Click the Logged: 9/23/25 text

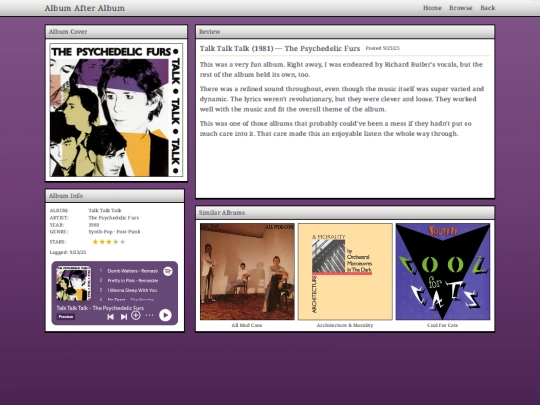click(x=68, y=252)
